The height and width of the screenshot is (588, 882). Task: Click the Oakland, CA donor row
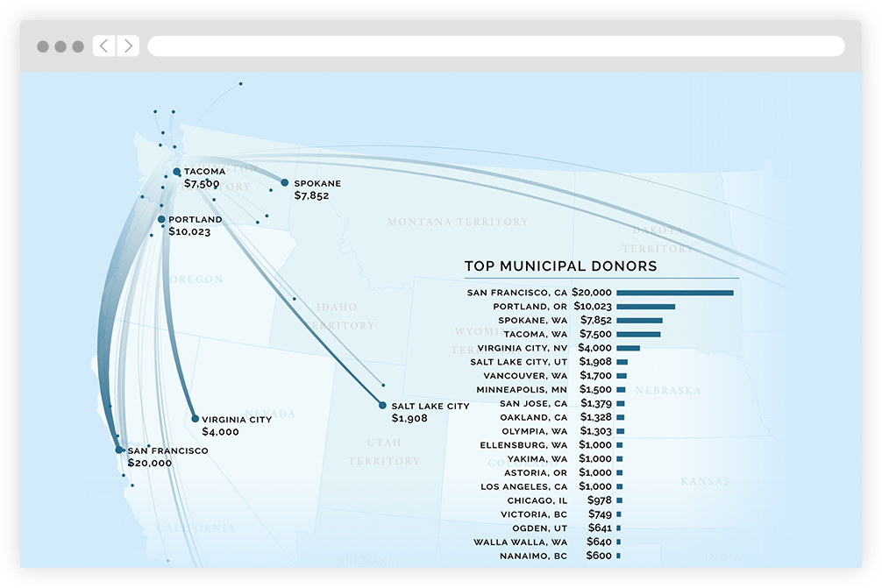(562, 418)
